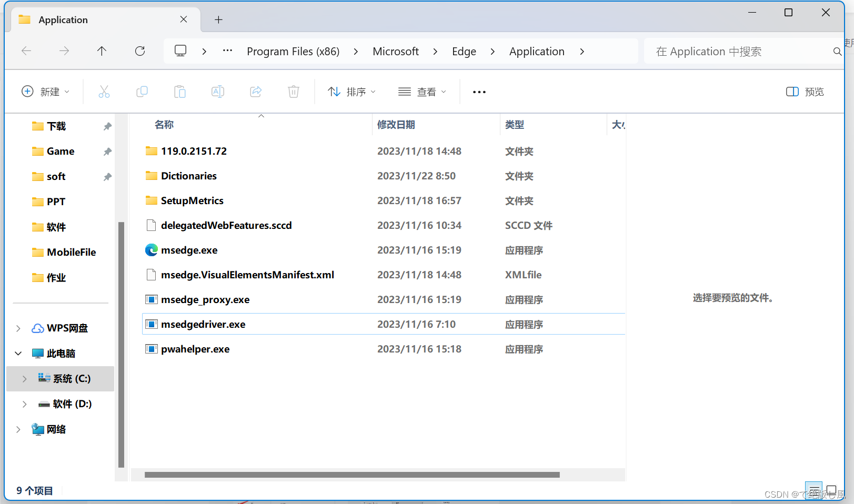Click the horizontal scrollbar in file list
Viewport: 854px width, 504px height.
coord(352,475)
